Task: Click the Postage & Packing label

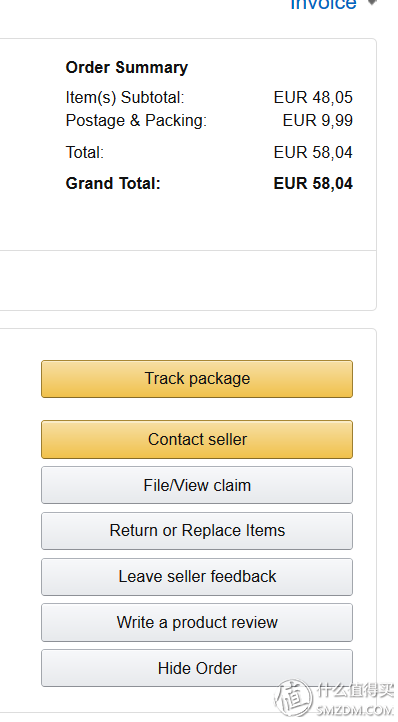Action: tap(136, 121)
